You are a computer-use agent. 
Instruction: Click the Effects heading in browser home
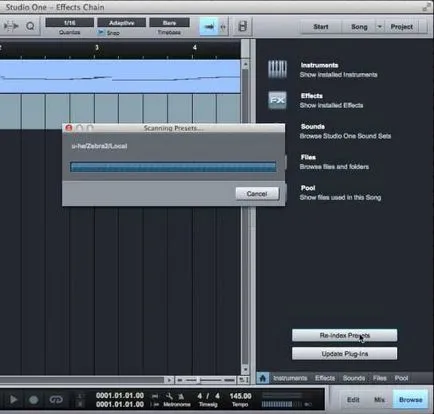(312, 96)
